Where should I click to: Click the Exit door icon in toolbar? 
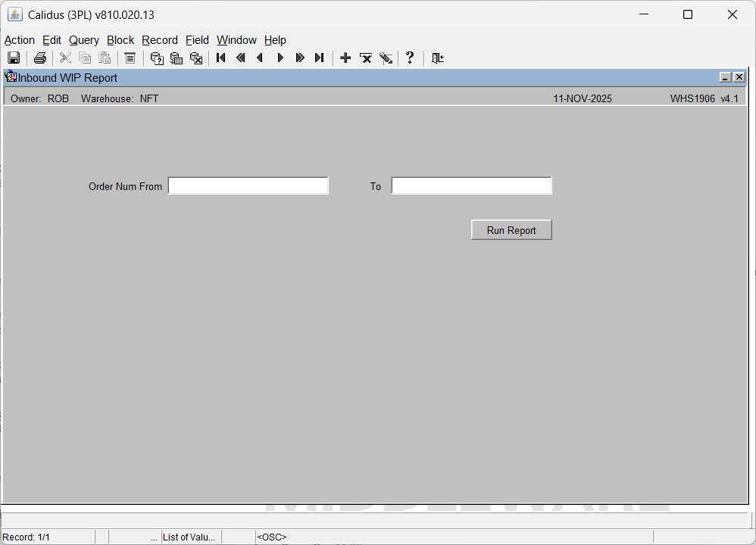tap(438, 58)
